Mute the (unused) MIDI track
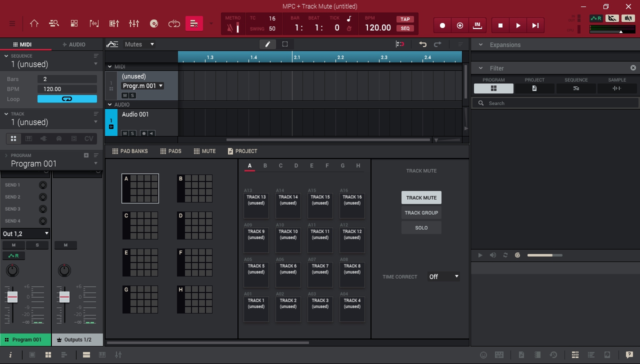The height and width of the screenshot is (364, 640). (125, 95)
